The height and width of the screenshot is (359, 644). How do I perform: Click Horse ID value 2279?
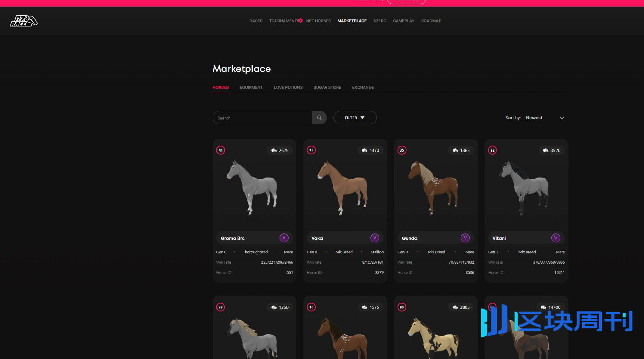pyautogui.click(x=379, y=273)
